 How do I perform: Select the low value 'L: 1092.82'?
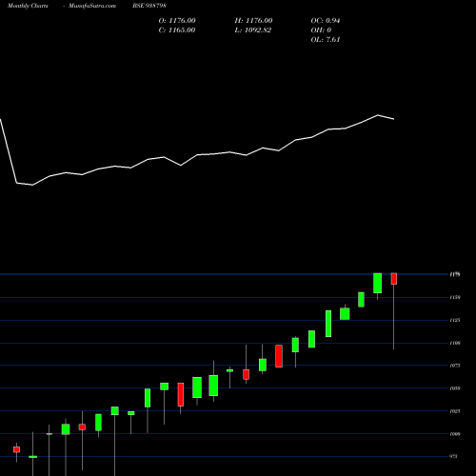click(x=253, y=30)
